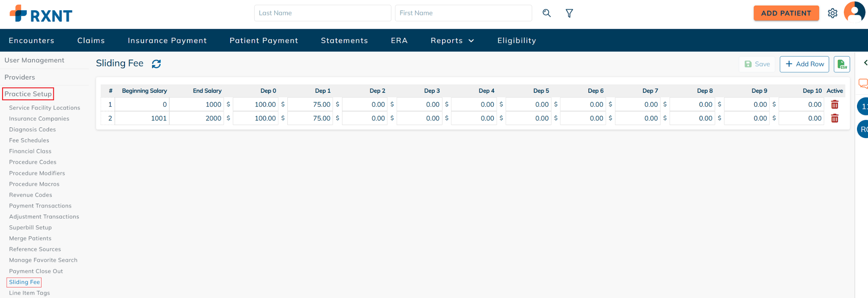Edit the End Salary field in row 1
868x298 pixels.
(x=197, y=104)
